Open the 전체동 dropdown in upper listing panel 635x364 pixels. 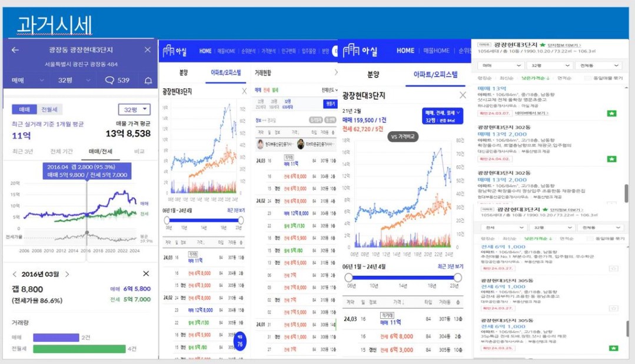point(598,65)
